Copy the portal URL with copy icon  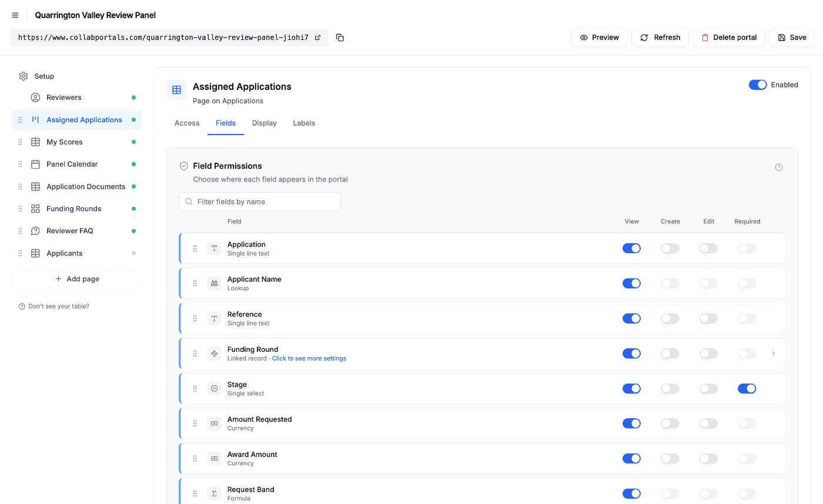click(340, 38)
